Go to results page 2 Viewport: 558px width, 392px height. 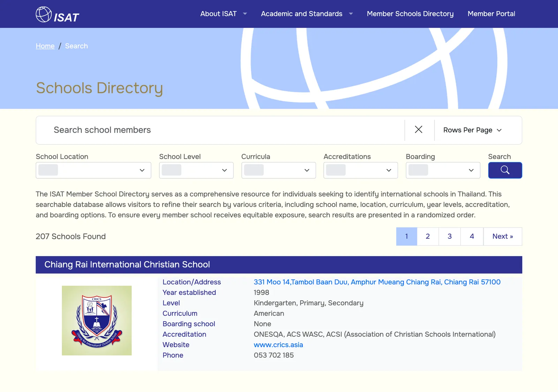coord(428,236)
